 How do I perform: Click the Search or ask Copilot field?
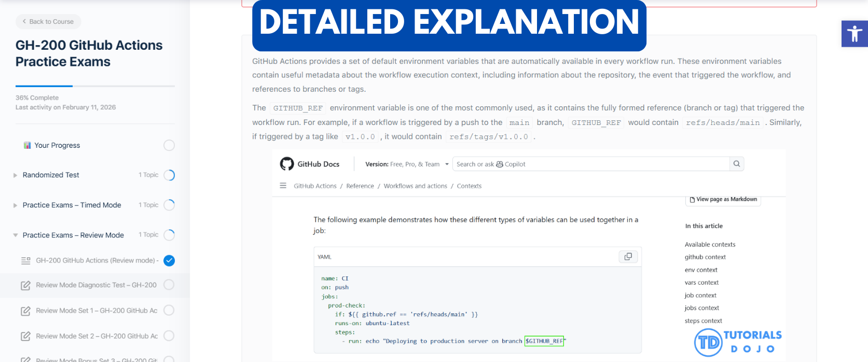click(x=590, y=164)
